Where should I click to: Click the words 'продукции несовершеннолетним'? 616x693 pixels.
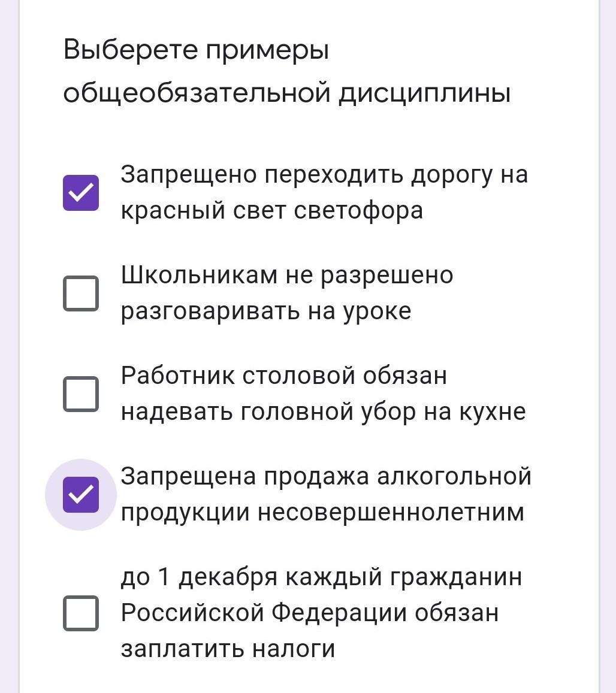pos(322,513)
